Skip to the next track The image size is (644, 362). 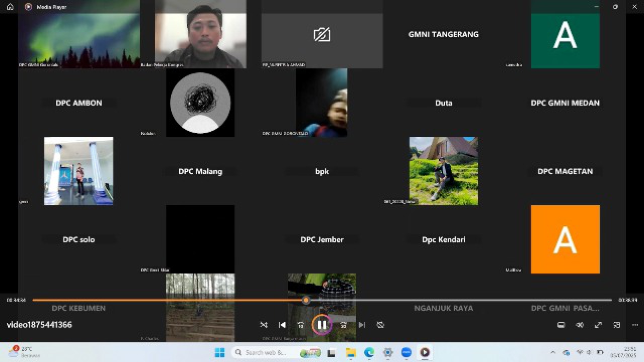click(362, 325)
